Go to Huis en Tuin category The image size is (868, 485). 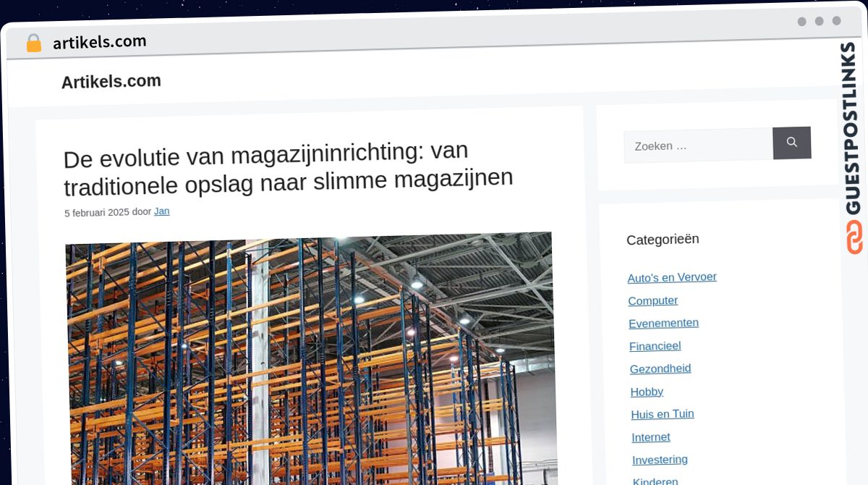coord(663,414)
